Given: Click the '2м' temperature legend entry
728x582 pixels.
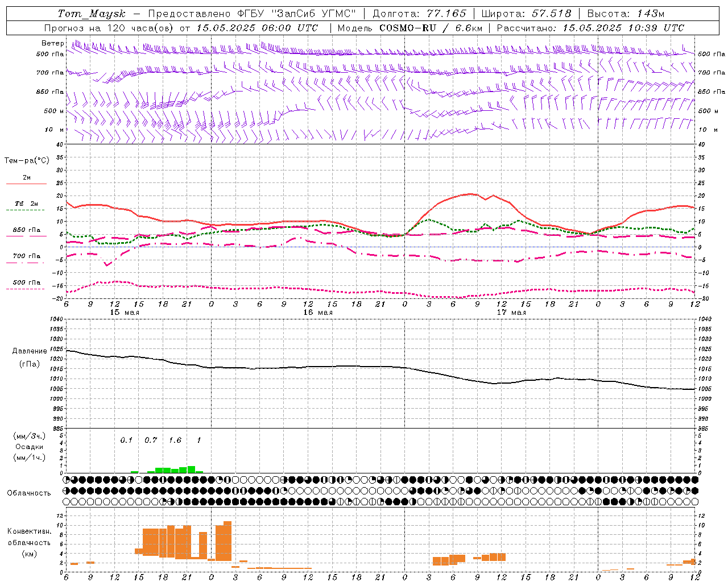Looking at the screenshot, I should pos(27,177).
